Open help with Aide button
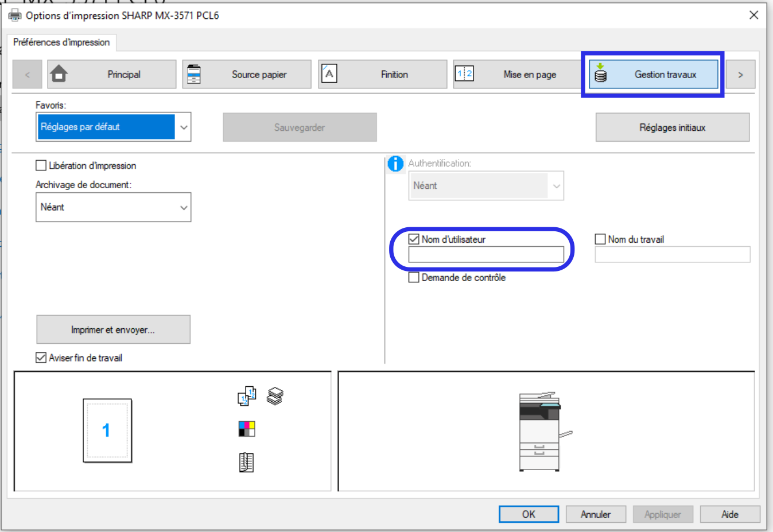Image resolution: width=773 pixels, height=532 pixels. [x=730, y=514]
